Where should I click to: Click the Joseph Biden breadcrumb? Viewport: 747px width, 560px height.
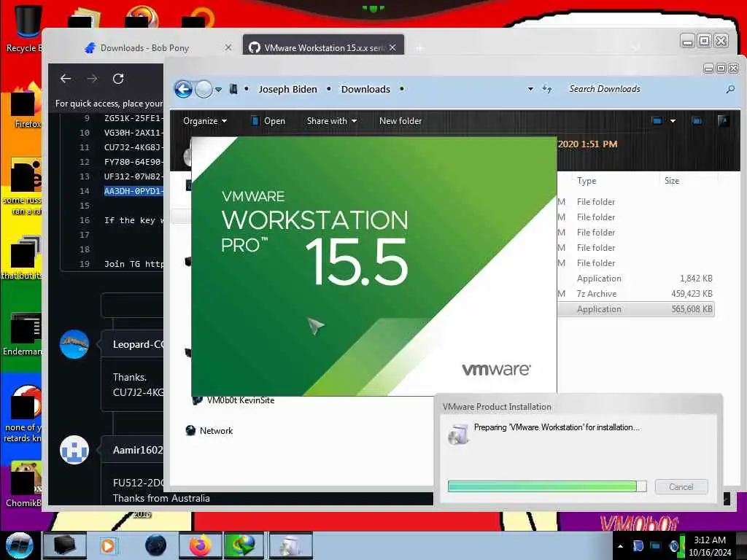[x=287, y=89]
